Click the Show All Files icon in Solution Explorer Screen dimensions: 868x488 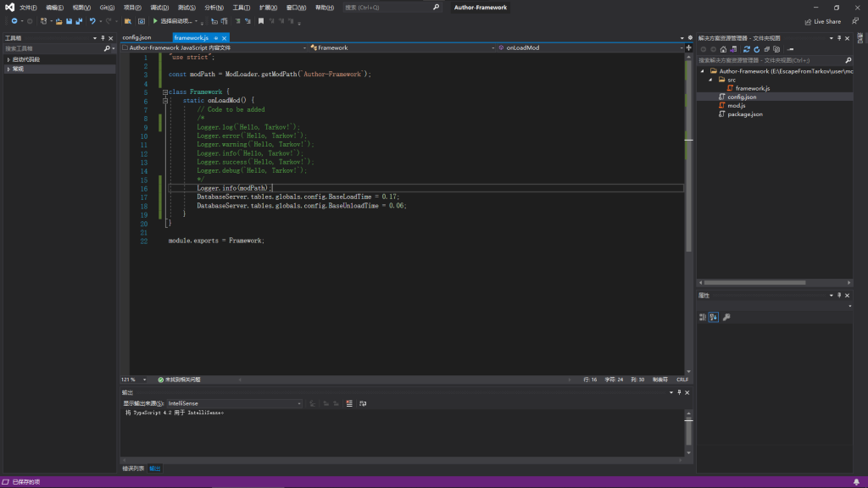(x=776, y=49)
